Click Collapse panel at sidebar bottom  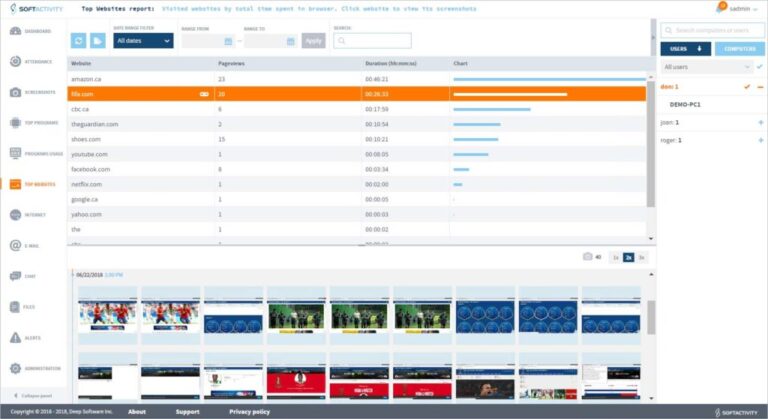tap(33, 395)
